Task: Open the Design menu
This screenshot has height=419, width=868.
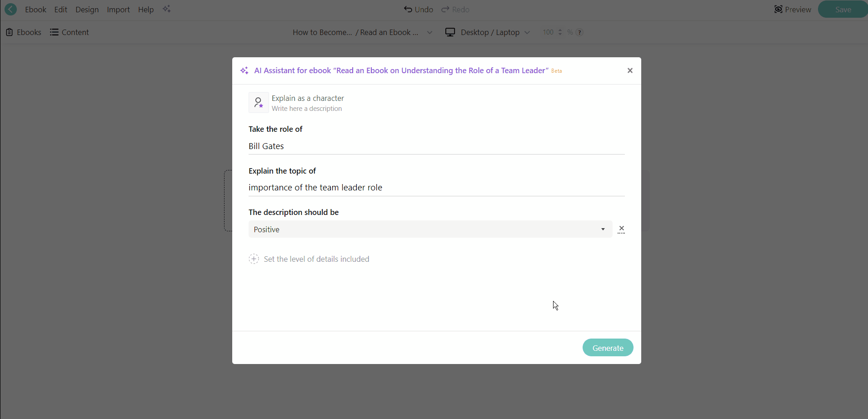Action: pos(87,10)
